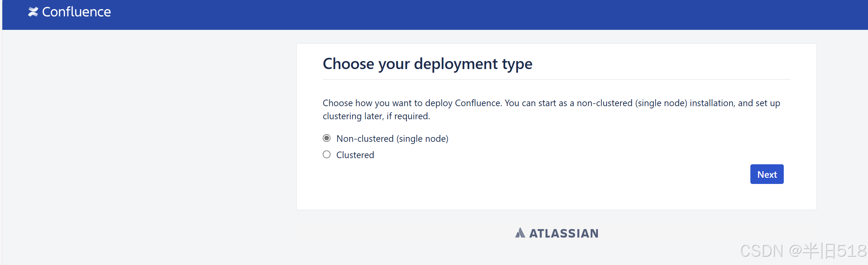Select Non-clustered (single node) radio button
Screen dimensions: 868x265
point(327,138)
